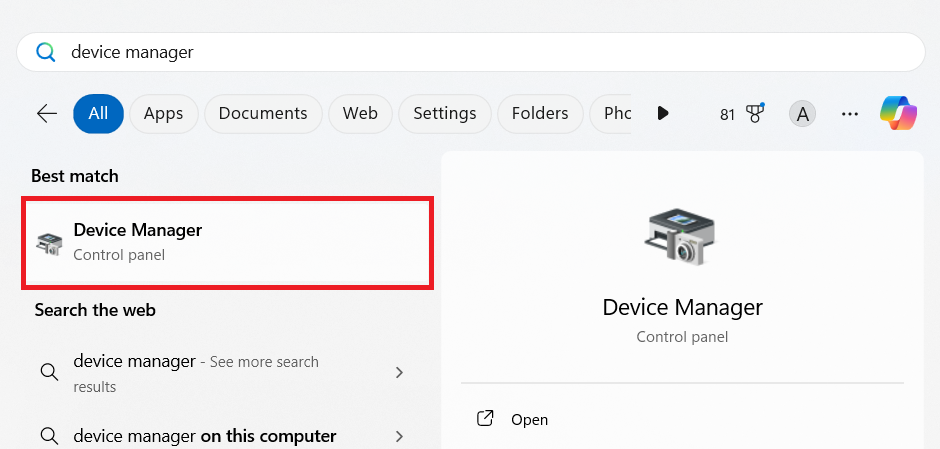Open the account avatar A
The width and height of the screenshot is (940, 449).
coord(801,114)
